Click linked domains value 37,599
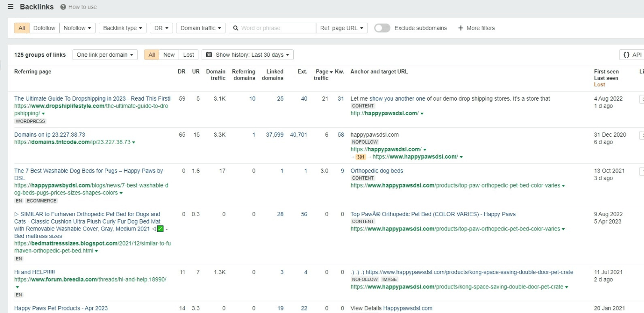This screenshot has width=644, height=313. coord(275,135)
